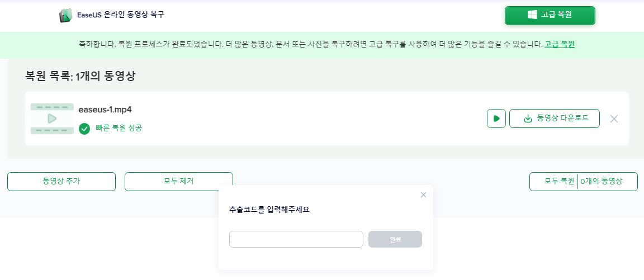
Task: Select the easeus-1.mp4 file name
Action: tap(105, 109)
